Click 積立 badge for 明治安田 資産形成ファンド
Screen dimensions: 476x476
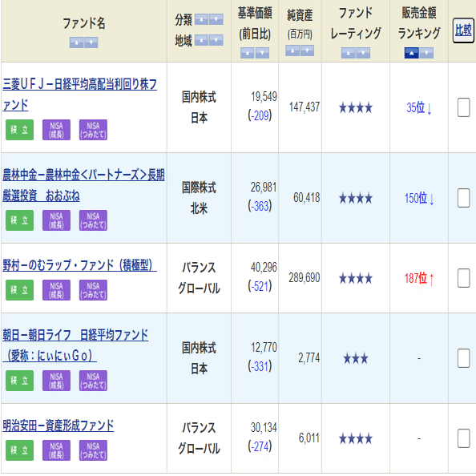click(x=20, y=450)
